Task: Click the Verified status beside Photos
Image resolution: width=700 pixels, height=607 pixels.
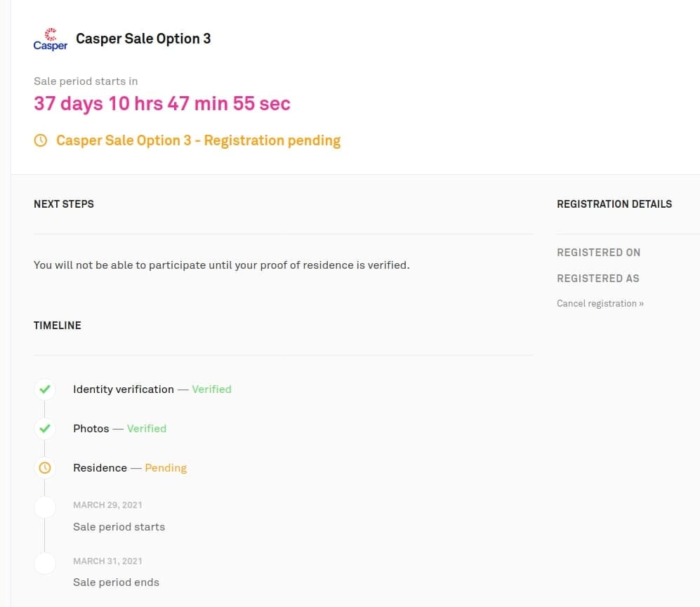Action: [x=147, y=429]
